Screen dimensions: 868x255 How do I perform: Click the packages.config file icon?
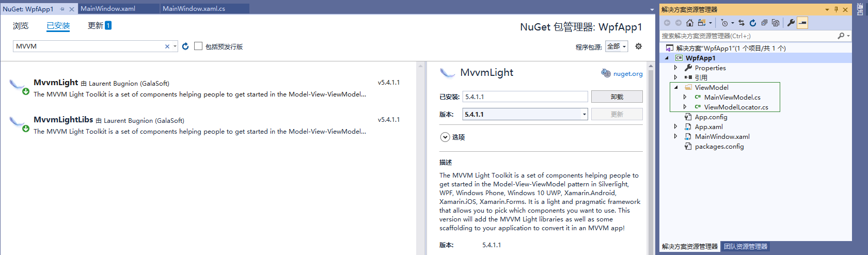click(x=688, y=146)
